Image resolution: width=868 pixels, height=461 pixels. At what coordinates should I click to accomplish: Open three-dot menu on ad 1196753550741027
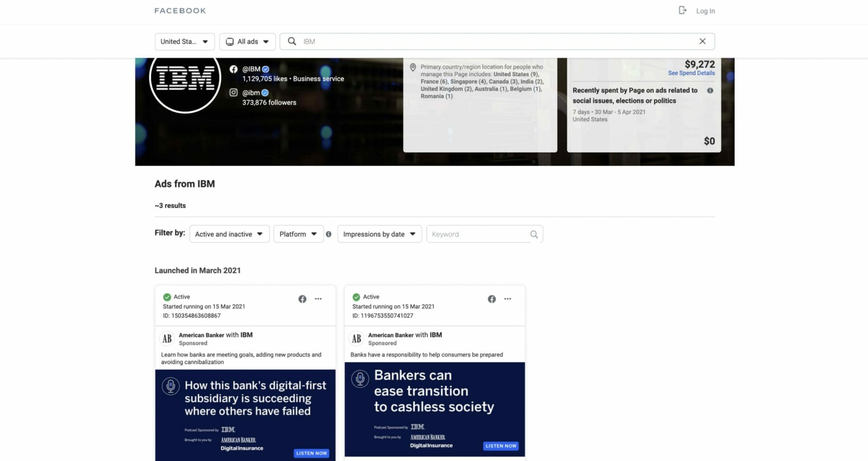[508, 299]
